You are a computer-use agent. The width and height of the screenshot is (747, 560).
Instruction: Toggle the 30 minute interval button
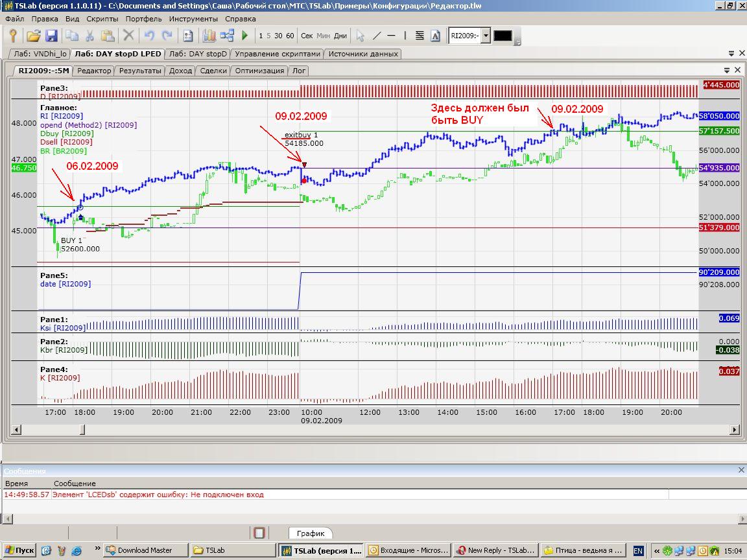278,36
